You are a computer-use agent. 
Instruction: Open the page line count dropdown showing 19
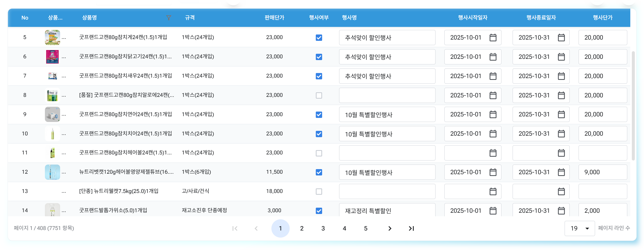[x=579, y=228]
